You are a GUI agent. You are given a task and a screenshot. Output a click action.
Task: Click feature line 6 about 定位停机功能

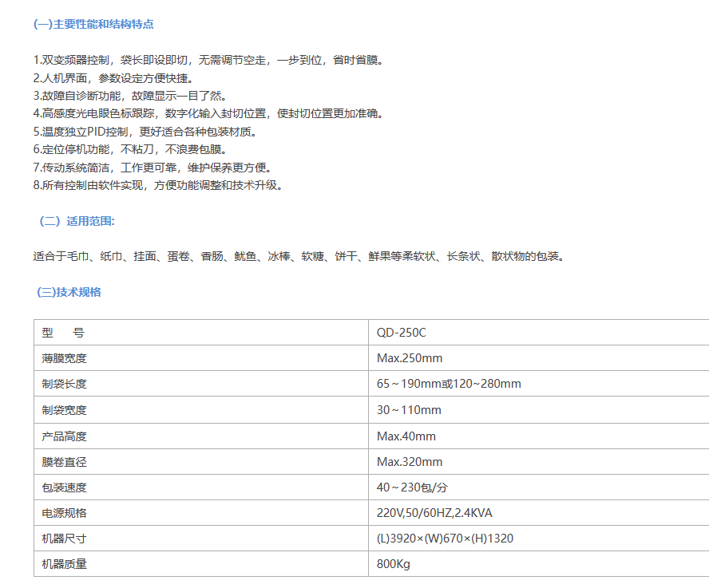(x=130, y=149)
